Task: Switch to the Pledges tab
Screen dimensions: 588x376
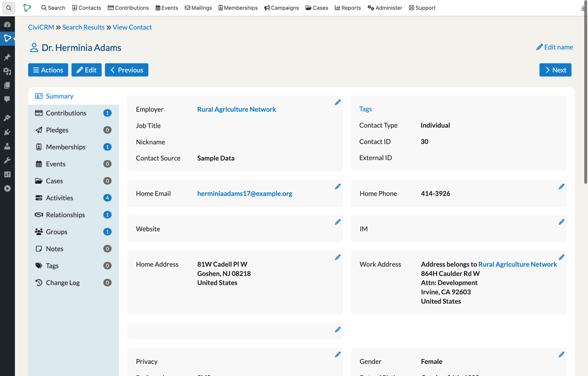Action: coord(73,130)
